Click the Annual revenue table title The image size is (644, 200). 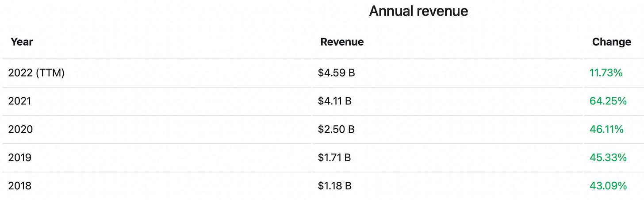coord(418,11)
